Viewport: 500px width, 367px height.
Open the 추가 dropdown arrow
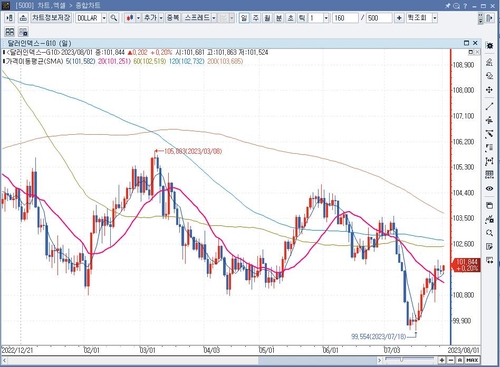[x=161, y=18]
